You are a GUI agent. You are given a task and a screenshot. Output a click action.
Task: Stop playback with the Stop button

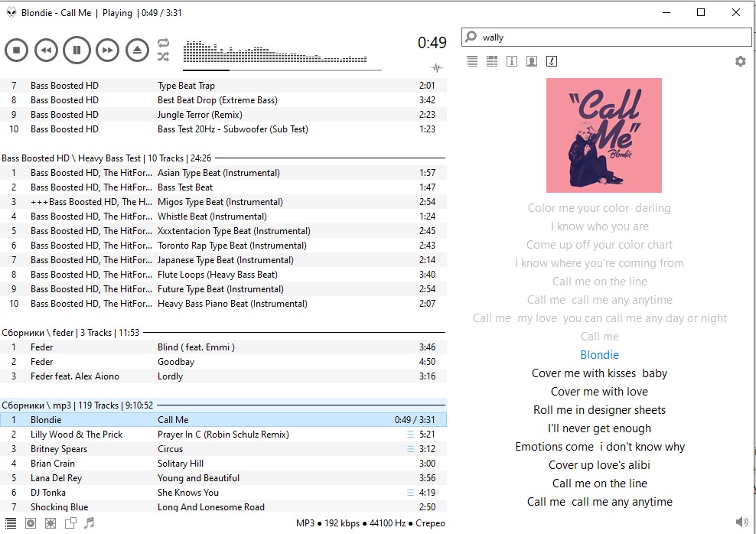(16, 50)
